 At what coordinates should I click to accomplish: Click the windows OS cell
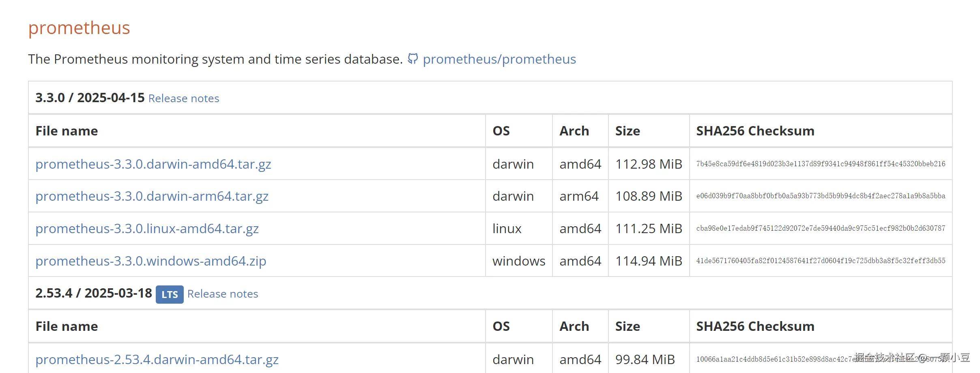(519, 261)
